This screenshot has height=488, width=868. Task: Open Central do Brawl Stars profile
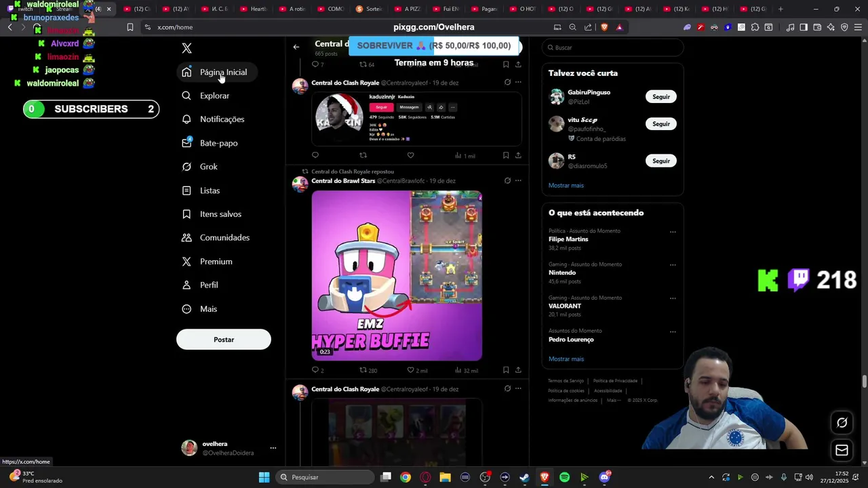[343, 181]
